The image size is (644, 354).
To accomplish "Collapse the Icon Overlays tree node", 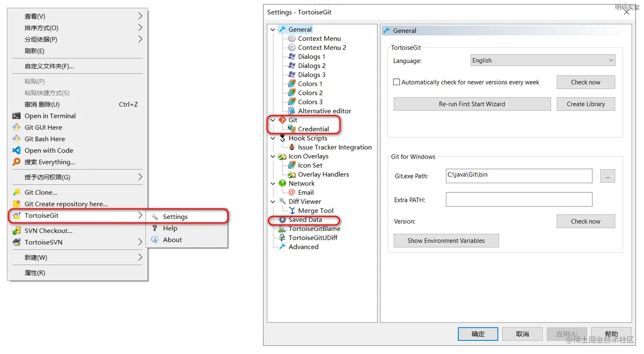I will coord(273,156).
